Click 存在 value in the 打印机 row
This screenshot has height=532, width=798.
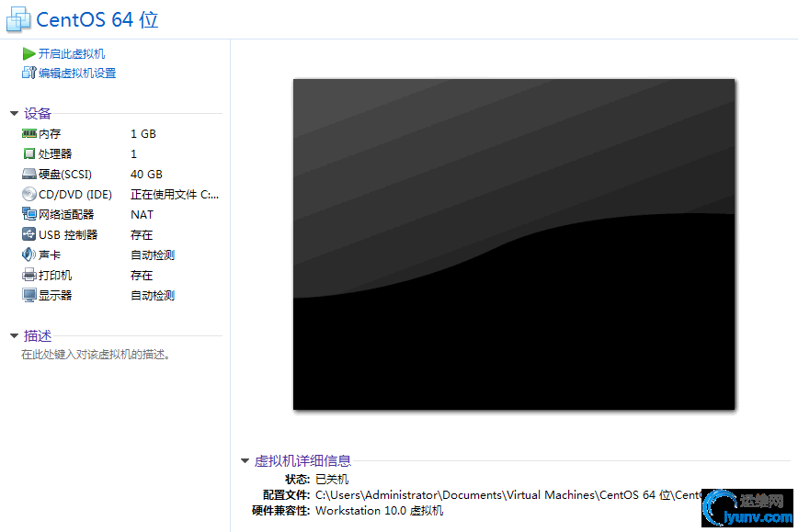coord(142,276)
